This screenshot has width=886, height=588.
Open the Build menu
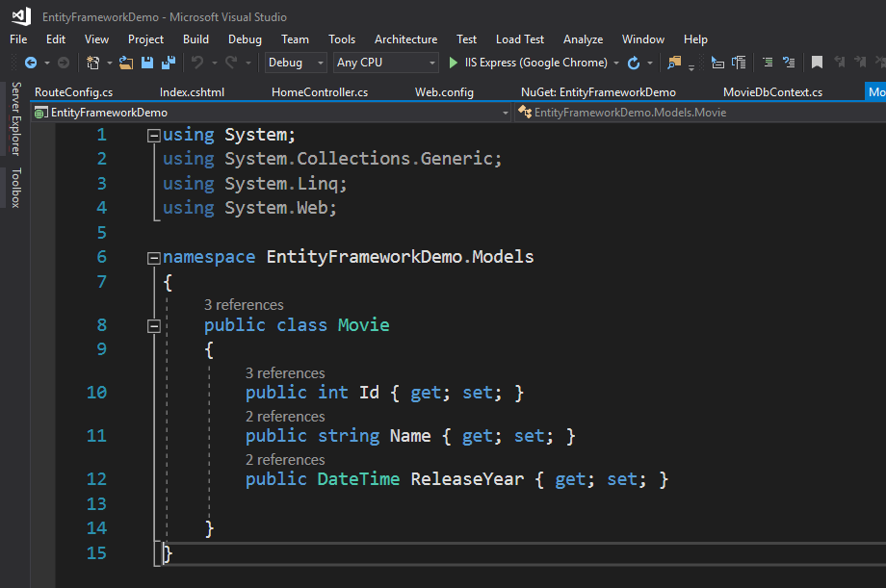196,39
